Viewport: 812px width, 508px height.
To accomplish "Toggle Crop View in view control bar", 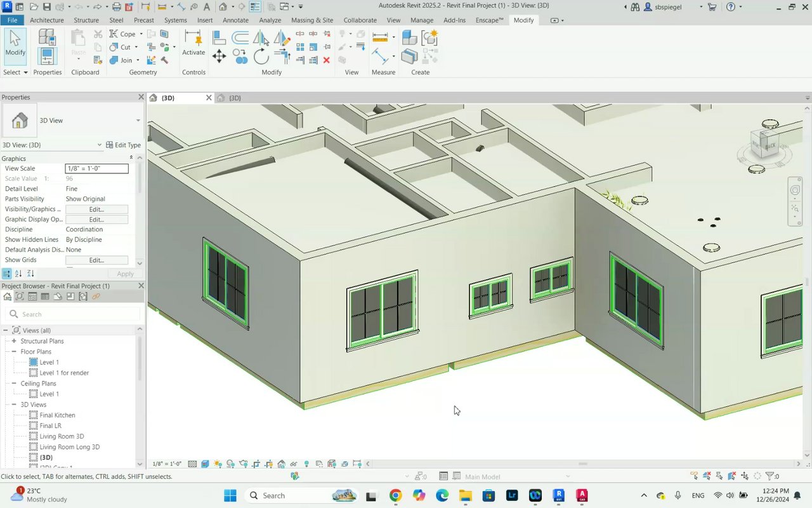I will coord(256,464).
